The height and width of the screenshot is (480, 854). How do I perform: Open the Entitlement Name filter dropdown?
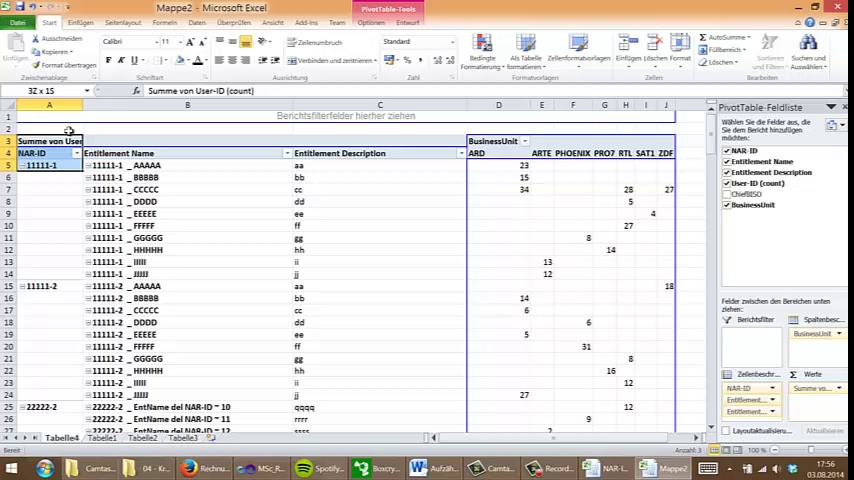coord(287,153)
